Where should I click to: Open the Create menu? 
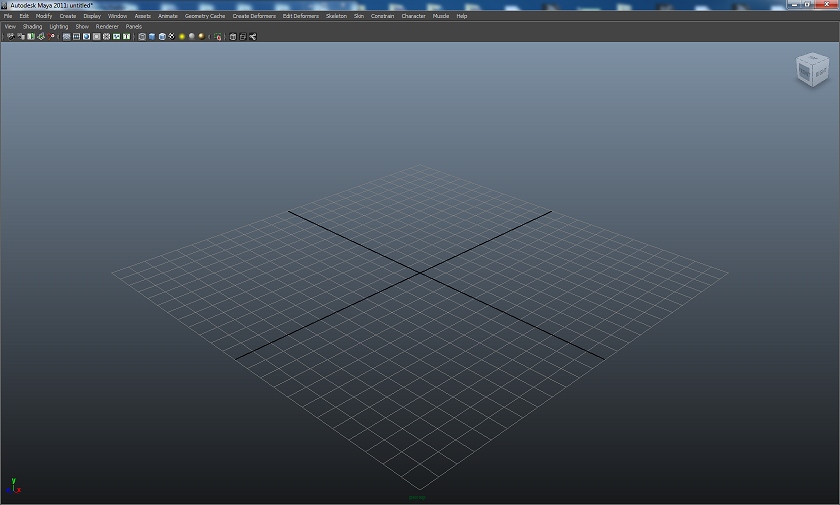coord(68,16)
